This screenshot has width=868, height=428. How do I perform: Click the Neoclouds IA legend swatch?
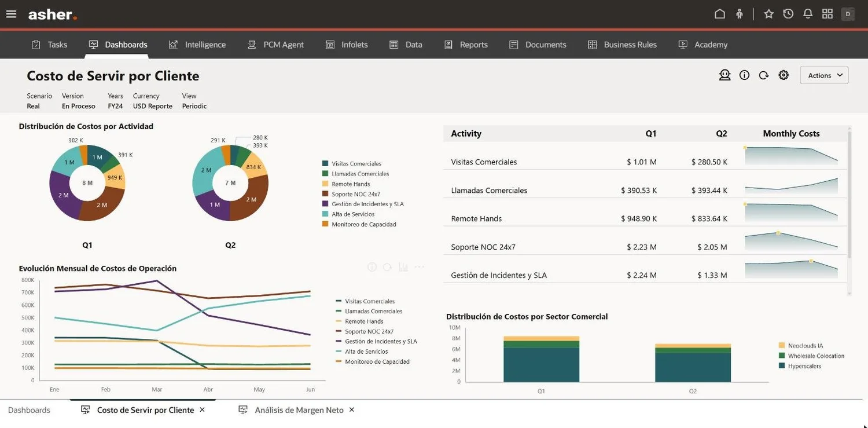click(x=782, y=346)
